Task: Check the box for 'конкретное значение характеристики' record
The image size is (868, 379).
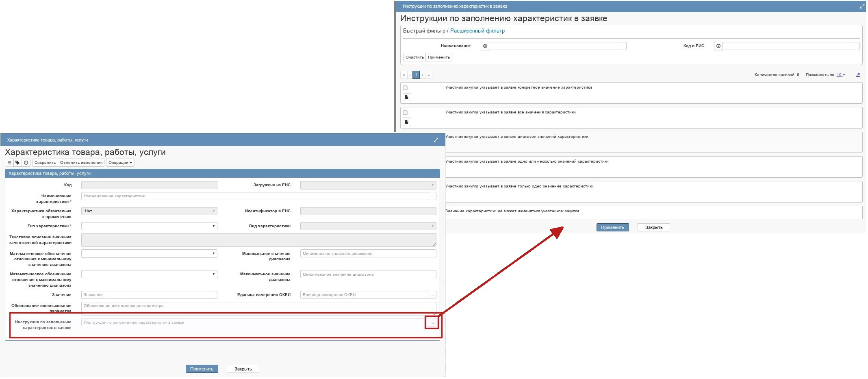Action: point(405,88)
